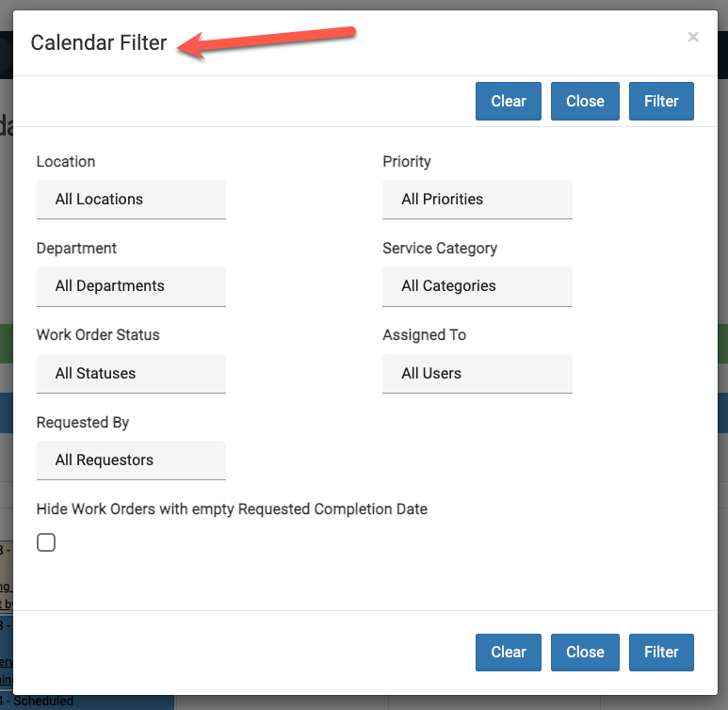Open the All Statuses dropdown

(131, 374)
